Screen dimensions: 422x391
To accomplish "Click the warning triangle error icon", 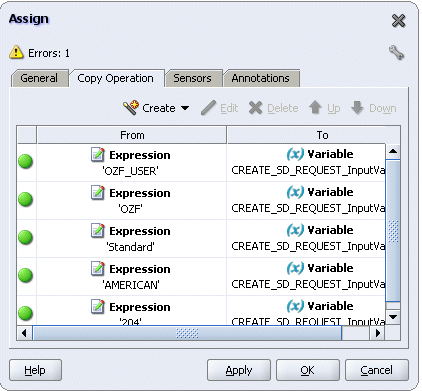I will (16, 52).
